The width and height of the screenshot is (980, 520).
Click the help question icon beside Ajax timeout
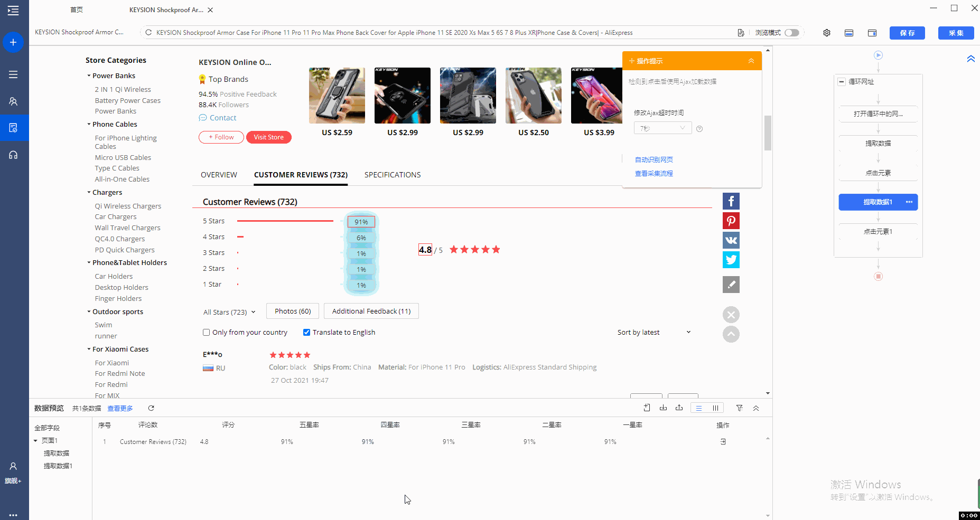699,129
